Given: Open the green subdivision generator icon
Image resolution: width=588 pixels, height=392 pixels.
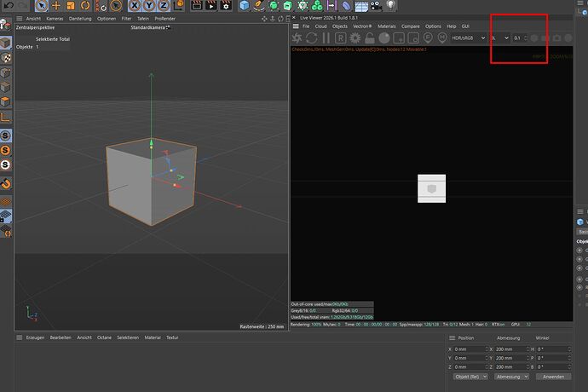Looking at the screenshot, I should (274, 5).
